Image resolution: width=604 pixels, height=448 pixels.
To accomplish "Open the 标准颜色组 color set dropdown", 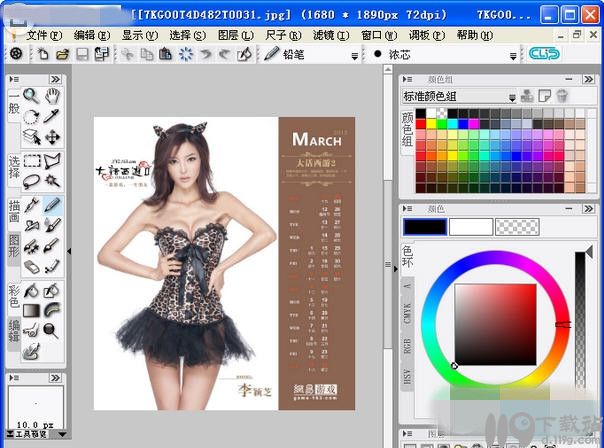I will coord(512,98).
